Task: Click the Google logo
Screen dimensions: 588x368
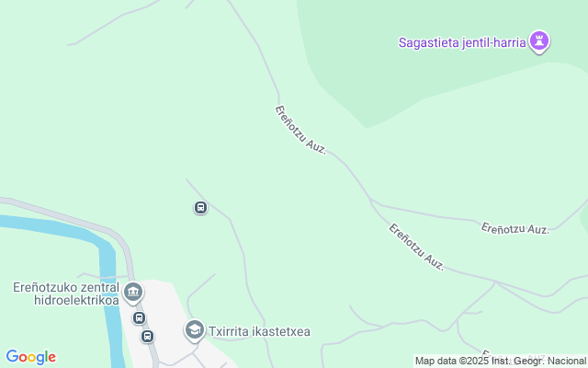Action: point(30,357)
